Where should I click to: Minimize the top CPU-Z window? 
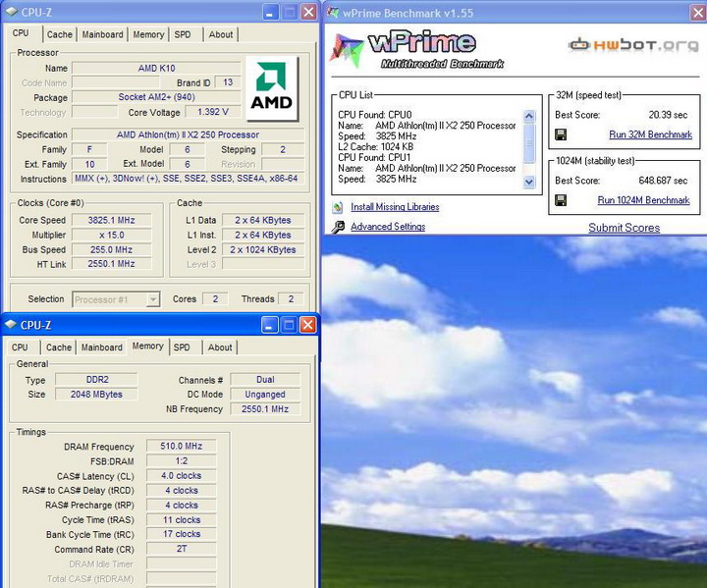pyautogui.click(x=270, y=12)
